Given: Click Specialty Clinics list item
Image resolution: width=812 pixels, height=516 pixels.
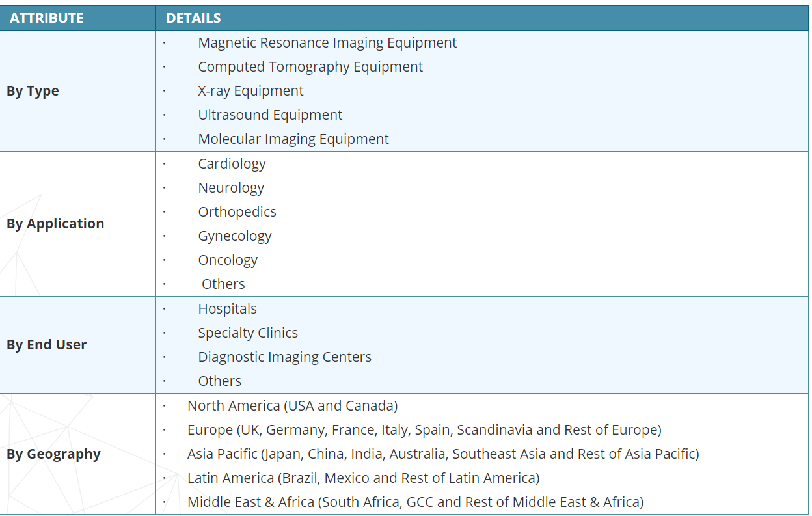Looking at the screenshot, I should [248, 333].
